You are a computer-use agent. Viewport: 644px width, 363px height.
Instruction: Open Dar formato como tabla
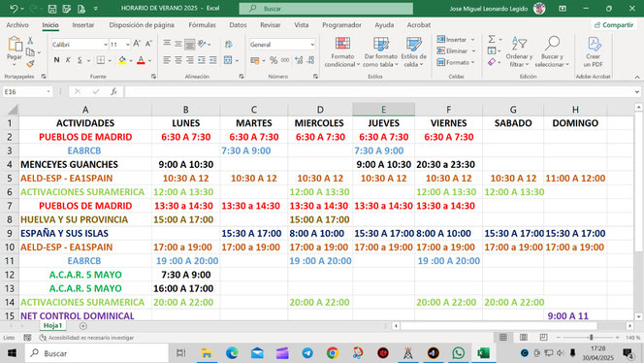[381, 51]
